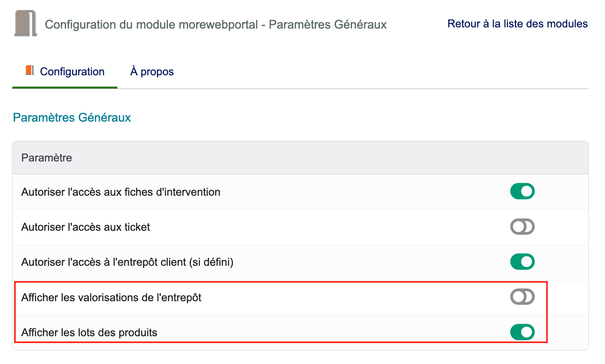Viewport: 605px width, 364px height.
Task: Click the "Autoriser l'accès à l'entrepôt client" label
Action: coord(127,262)
